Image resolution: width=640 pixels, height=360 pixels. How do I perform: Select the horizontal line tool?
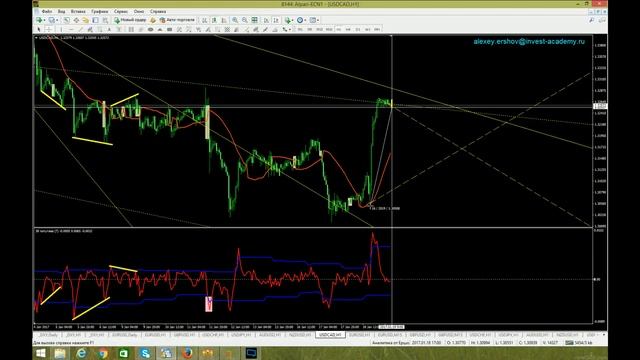(x=71, y=29)
